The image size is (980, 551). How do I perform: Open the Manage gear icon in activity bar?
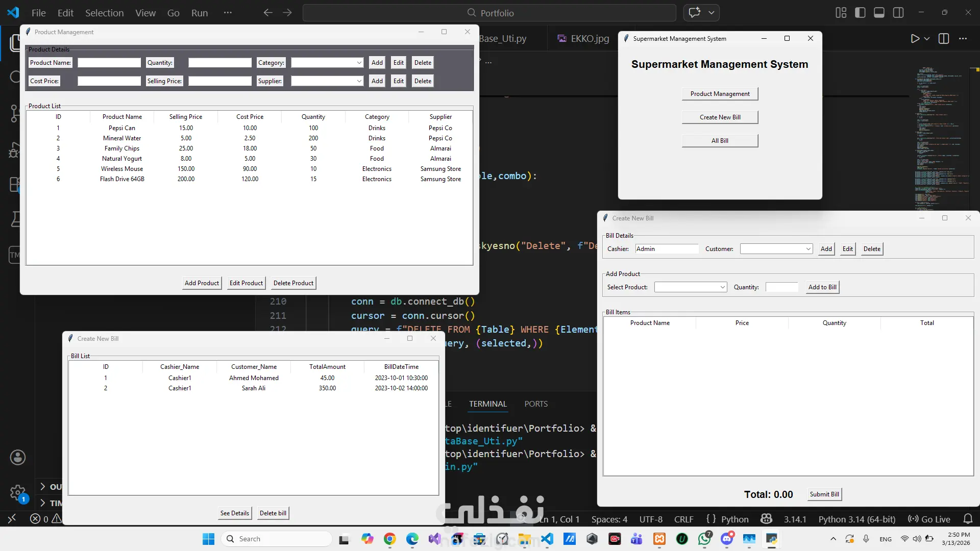click(x=18, y=493)
